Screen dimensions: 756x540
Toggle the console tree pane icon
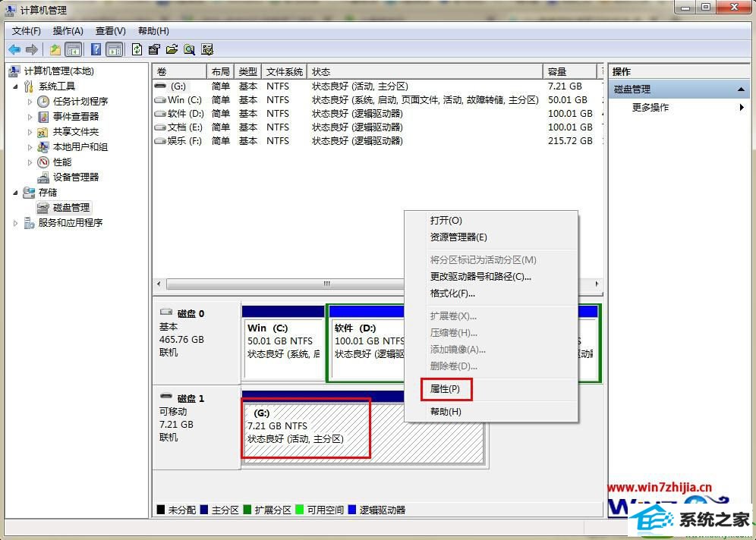(x=74, y=49)
